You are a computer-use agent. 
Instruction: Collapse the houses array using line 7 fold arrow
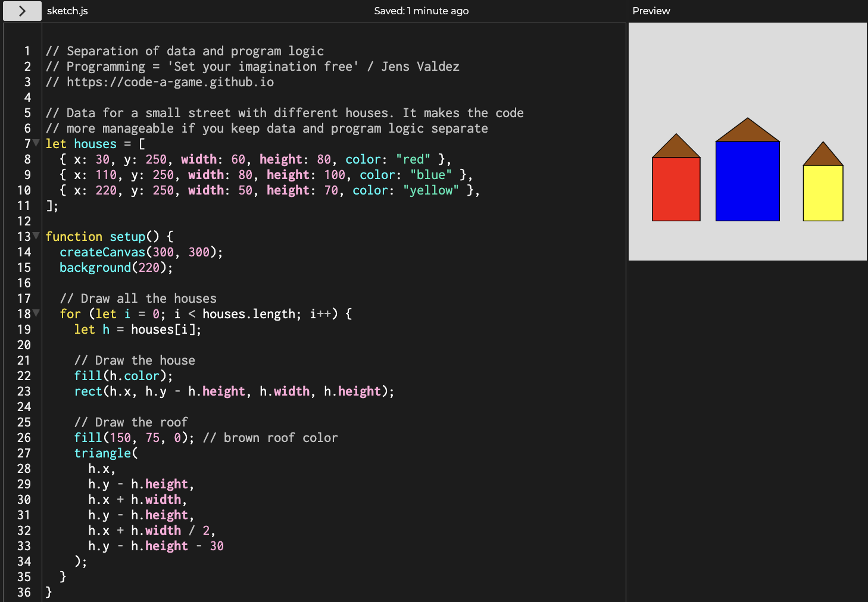[36, 143]
